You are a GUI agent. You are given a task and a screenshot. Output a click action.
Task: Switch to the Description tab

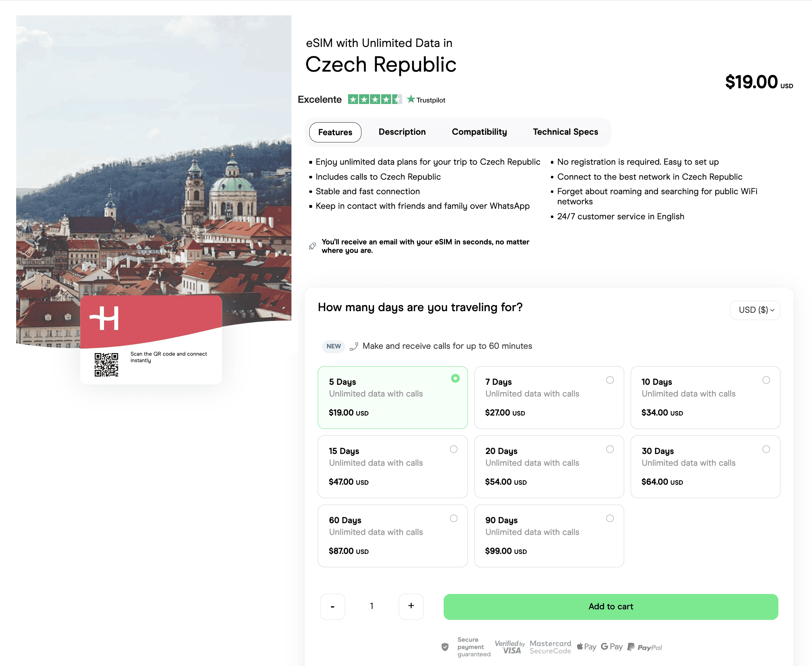click(402, 132)
